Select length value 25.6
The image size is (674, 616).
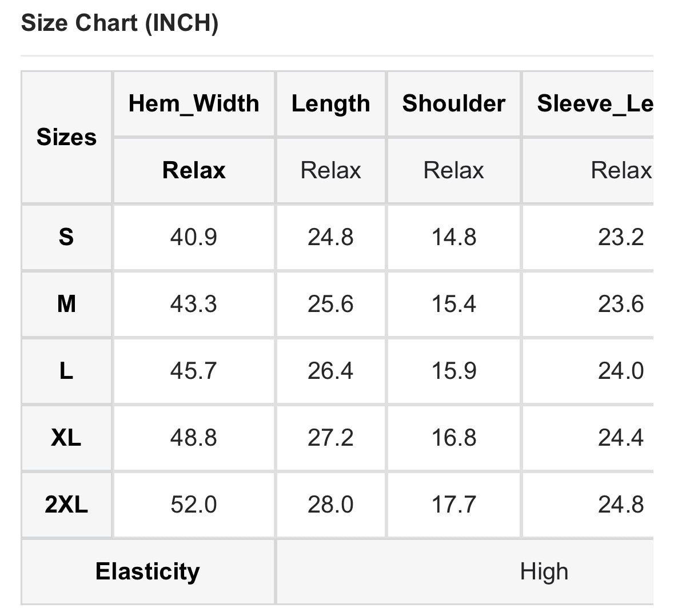(330, 303)
